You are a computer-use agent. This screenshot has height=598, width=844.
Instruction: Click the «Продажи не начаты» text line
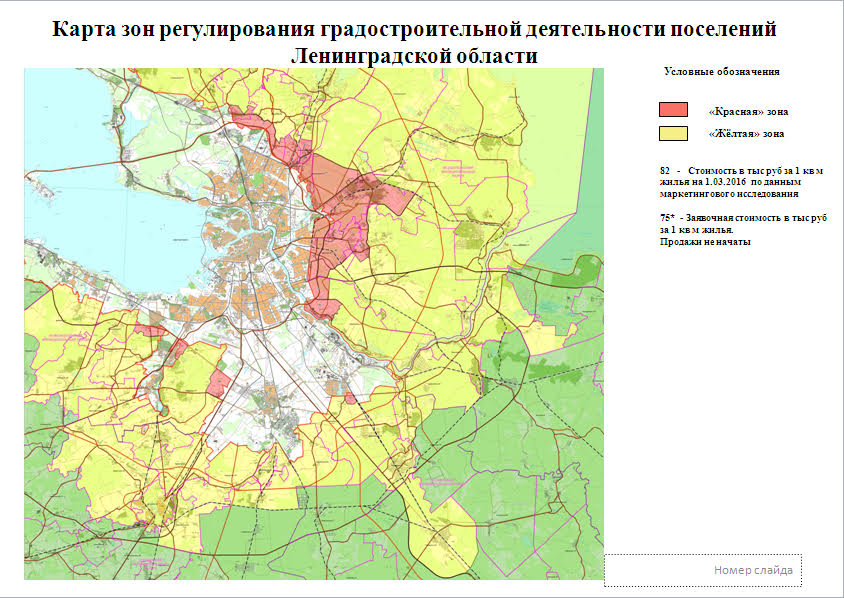coord(705,242)
